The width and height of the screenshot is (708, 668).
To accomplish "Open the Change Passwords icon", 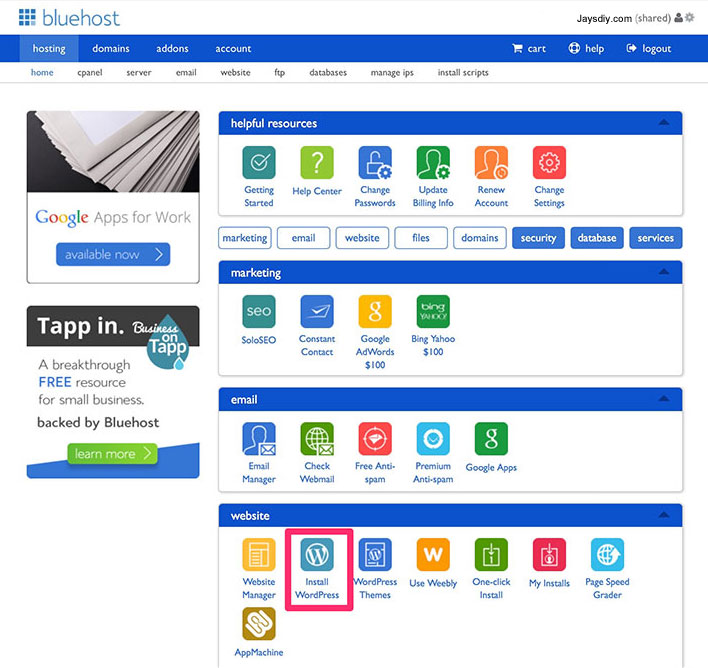I will (x=375, y=162).
